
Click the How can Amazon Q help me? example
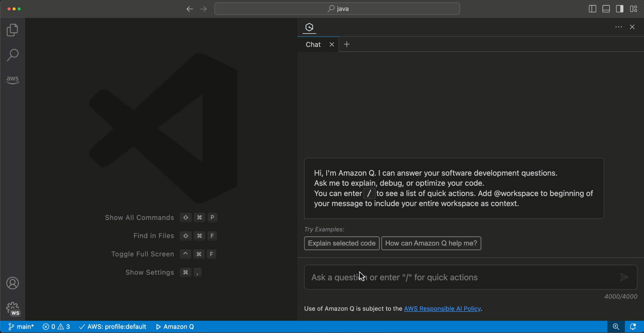[x=431, y=243]
